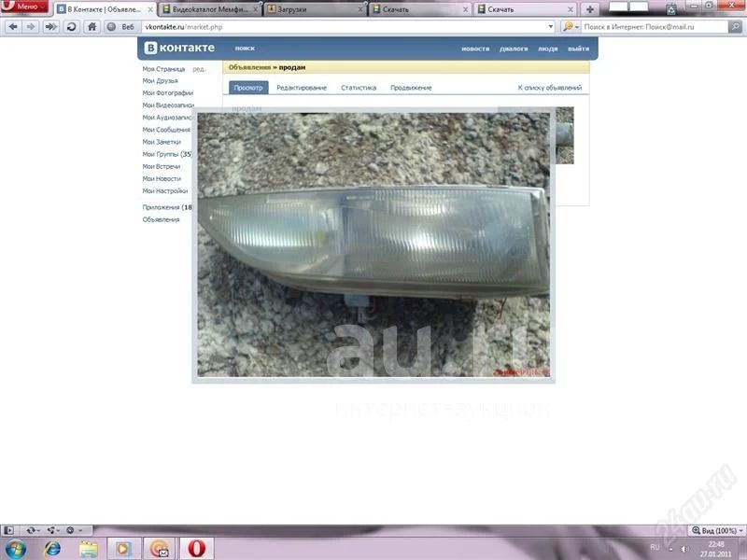
Task: Open Моя Страница in sidebar
Action: click(163, 69)
